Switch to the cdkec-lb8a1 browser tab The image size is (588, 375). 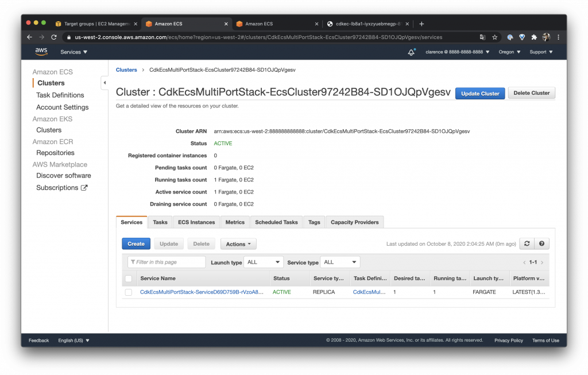point(368,24)
